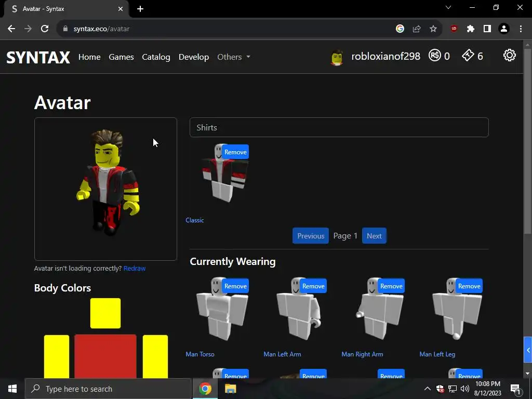
Task: Open the Share this page icon
Action: (417, 29)
